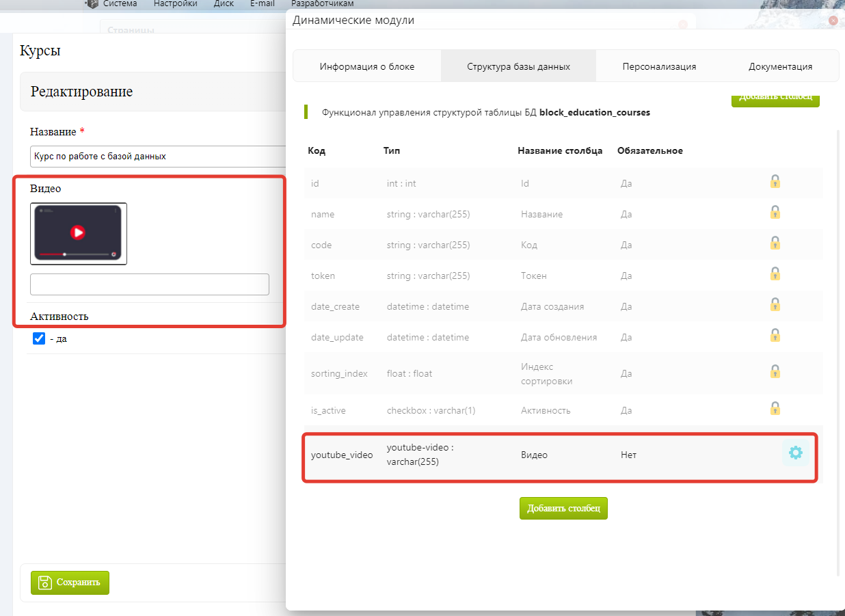This screenshot has height=616, width=845.
Task: Click the bottom Добавить столбец button
Action: click(x=563, y=509)
